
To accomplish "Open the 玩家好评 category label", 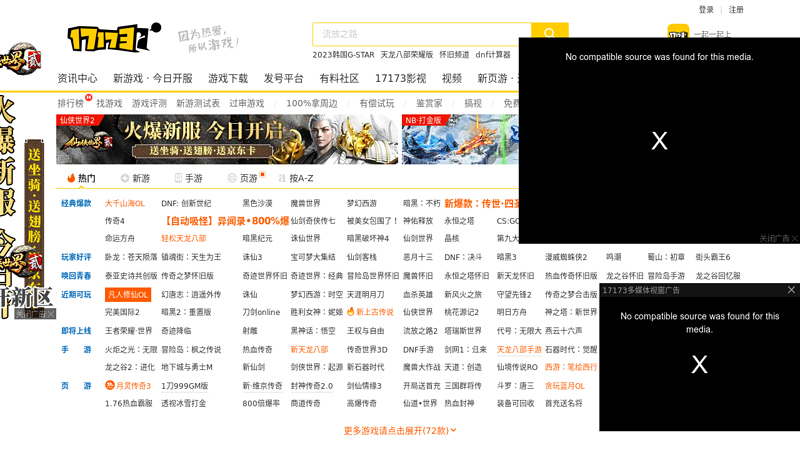I will tap(76, 257).
